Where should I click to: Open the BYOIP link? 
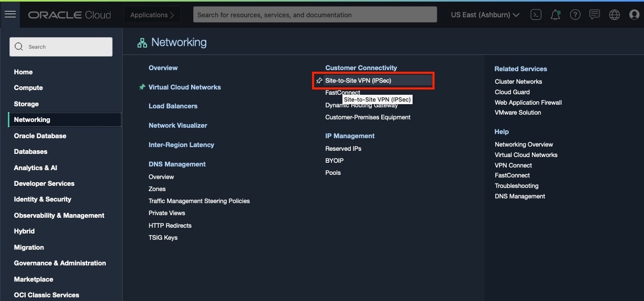tap(334, 161)
